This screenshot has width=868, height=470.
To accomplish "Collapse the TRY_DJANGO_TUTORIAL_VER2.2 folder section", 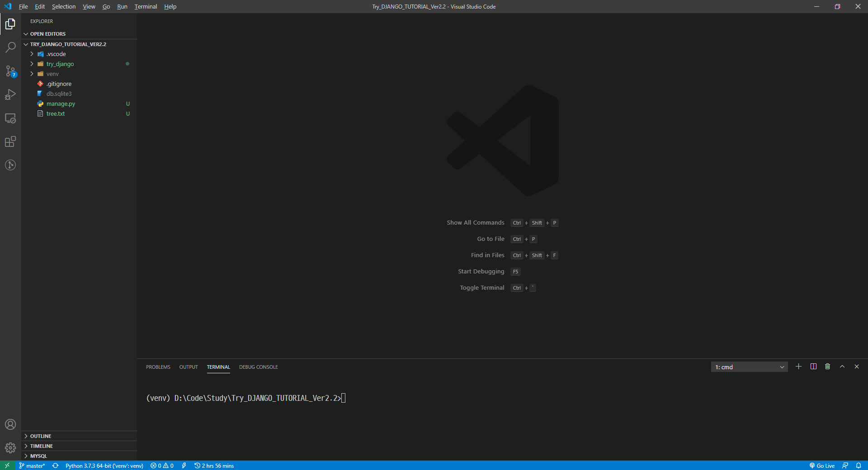I will point(79,44).
